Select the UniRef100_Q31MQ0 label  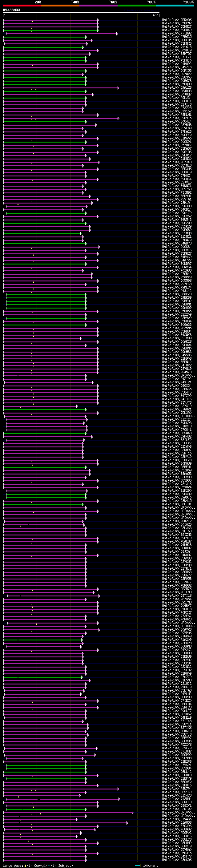coord(177,233)
